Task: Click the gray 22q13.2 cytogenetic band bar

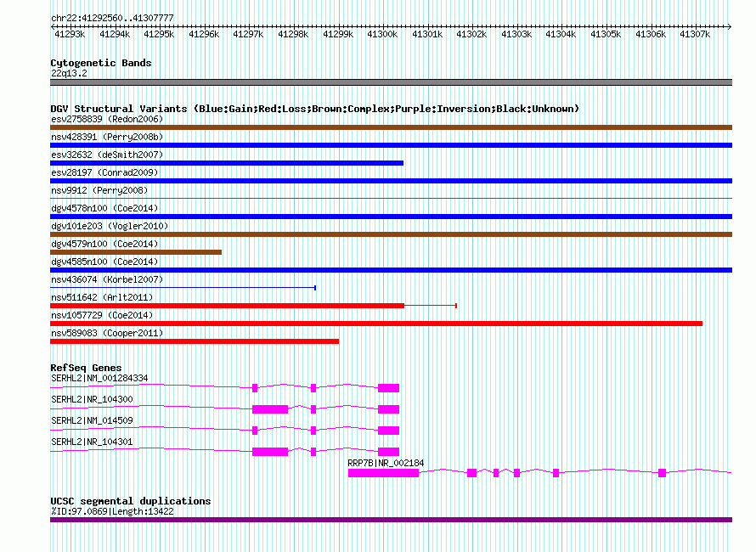Action: coord(391,82)
